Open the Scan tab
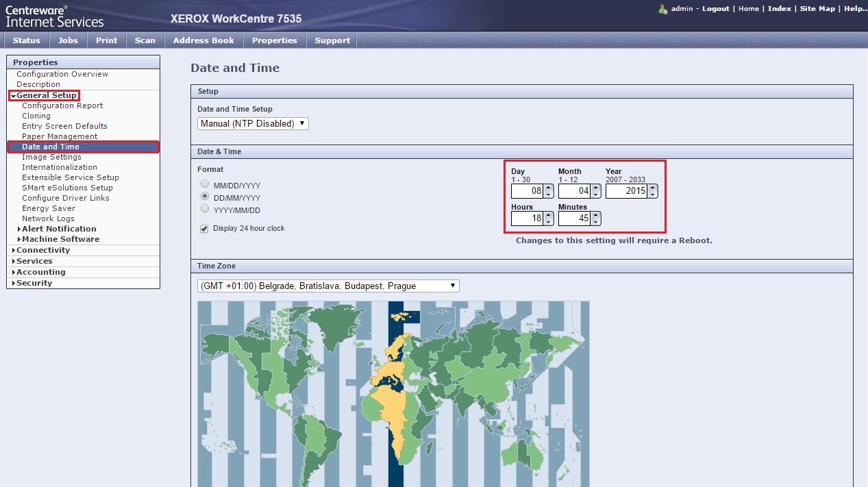868x487 pixels. point(145,40)
